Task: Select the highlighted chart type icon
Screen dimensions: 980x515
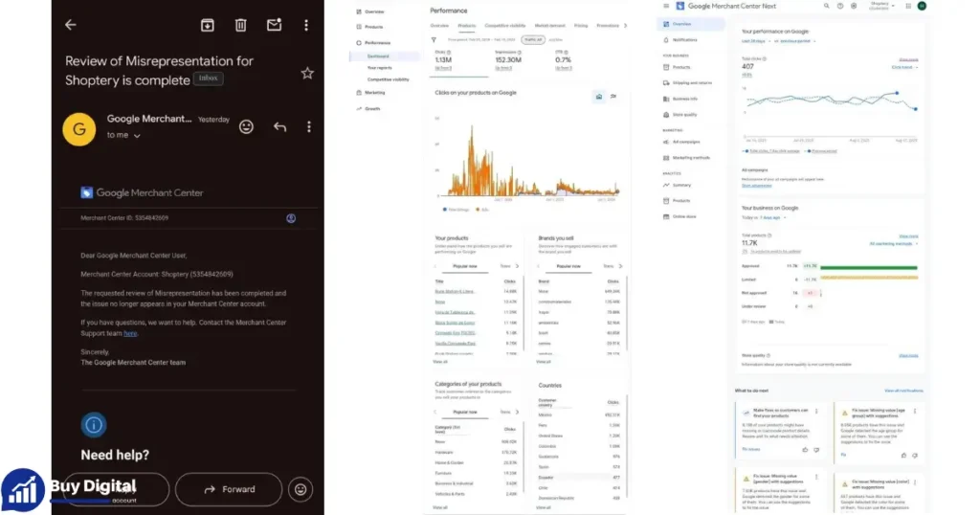Action: click(599, 97)
